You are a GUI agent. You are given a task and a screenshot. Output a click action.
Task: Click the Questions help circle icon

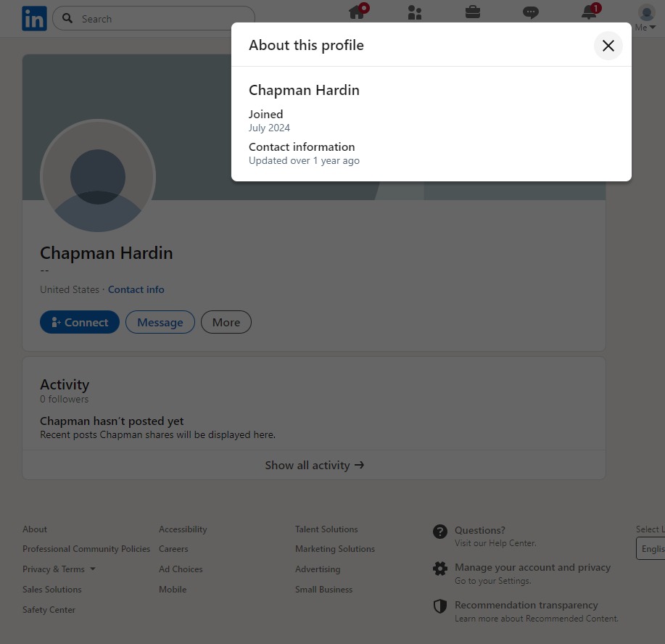(440, 532)
